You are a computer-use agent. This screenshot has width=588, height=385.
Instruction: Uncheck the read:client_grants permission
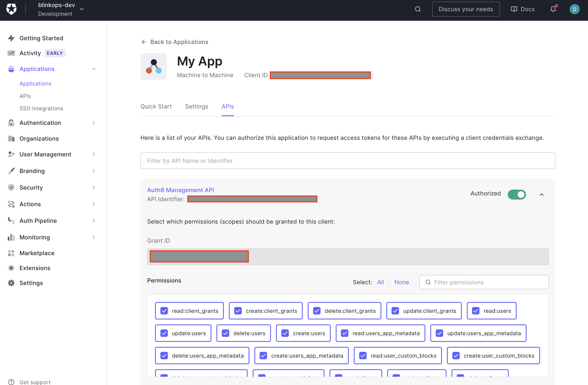164,311
